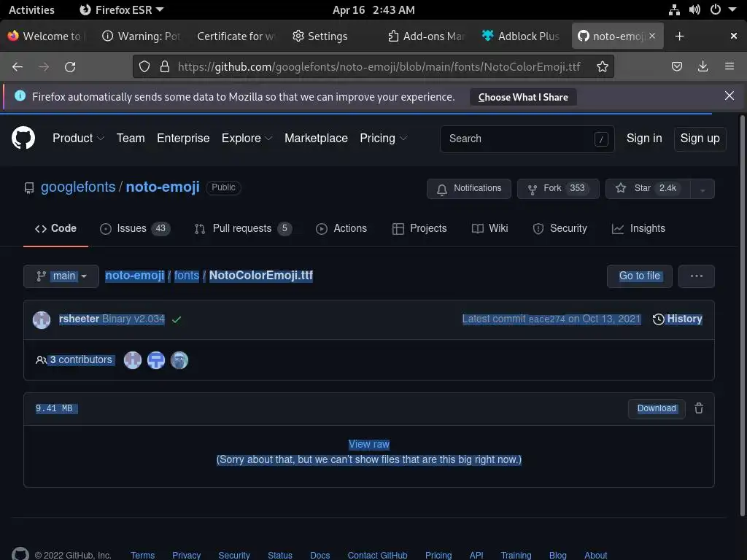Open the clock and calendar menu
This screenshot has width=747, height=560.
click(x=373, y=9)
